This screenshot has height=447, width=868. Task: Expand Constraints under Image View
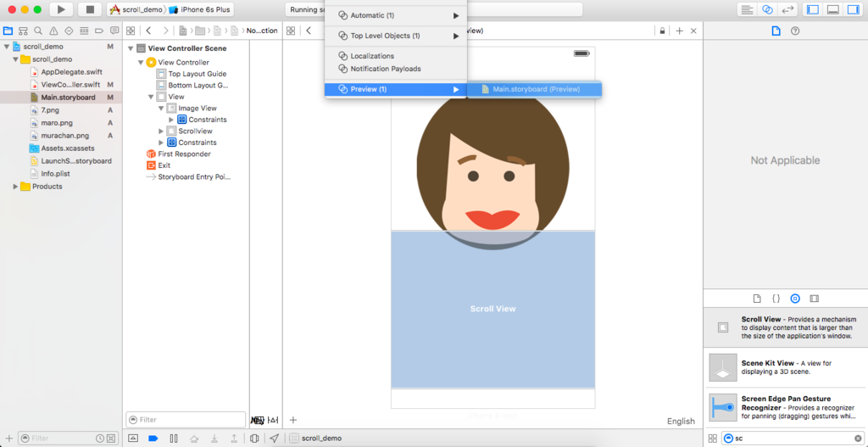[x=171, y=120]
